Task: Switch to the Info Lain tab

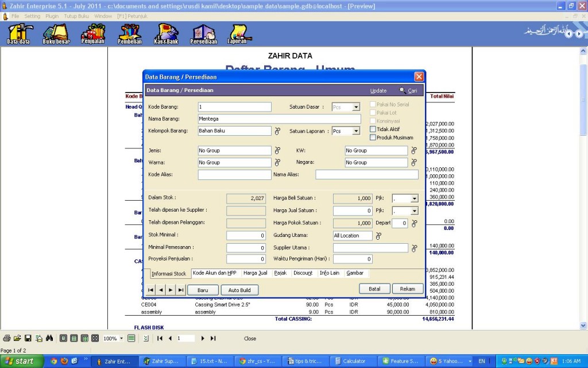Action: [329, 273]
